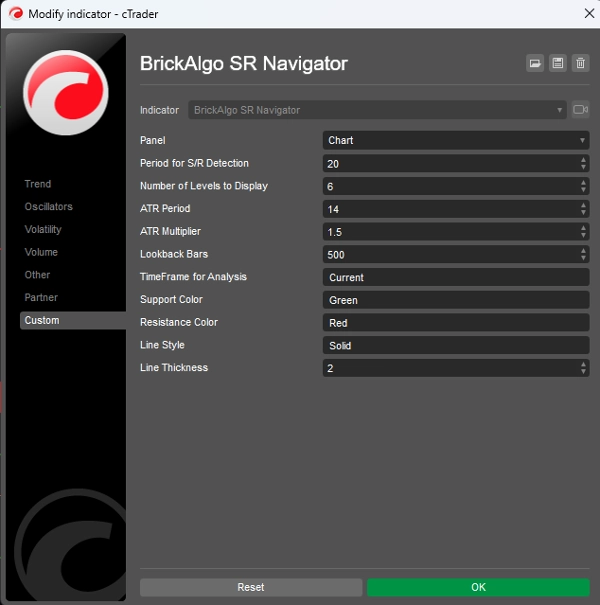Click the green OK button
The image size is (600, 605).
tap(478, 587)
